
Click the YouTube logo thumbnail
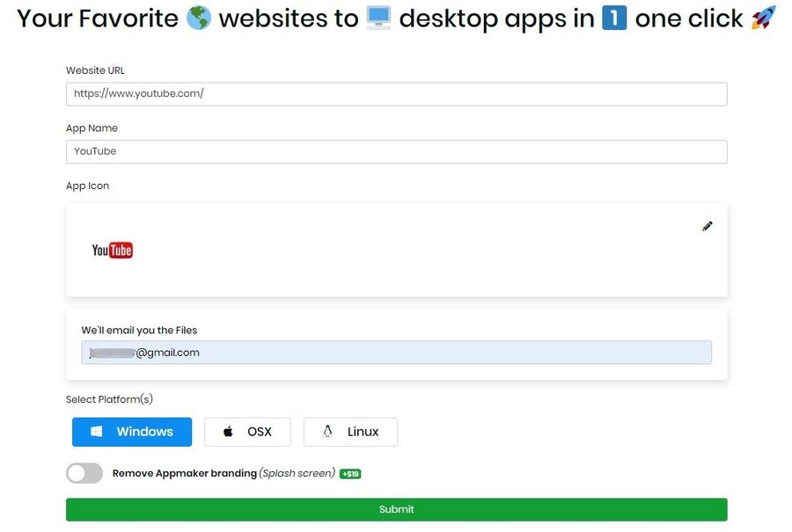(112, 250)
